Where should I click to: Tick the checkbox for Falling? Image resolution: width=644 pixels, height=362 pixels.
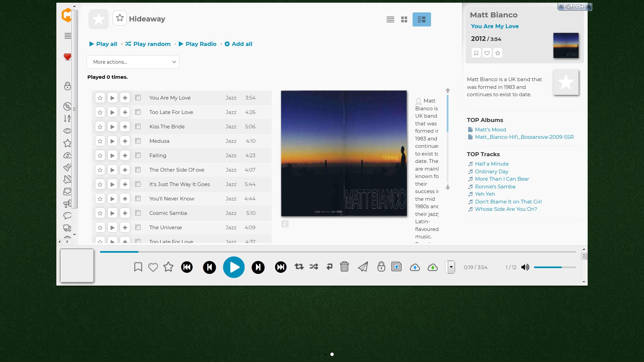point(138,155)
